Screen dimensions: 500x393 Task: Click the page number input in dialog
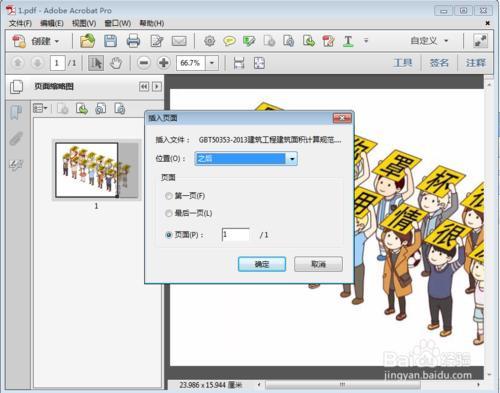tap(236, 235)
